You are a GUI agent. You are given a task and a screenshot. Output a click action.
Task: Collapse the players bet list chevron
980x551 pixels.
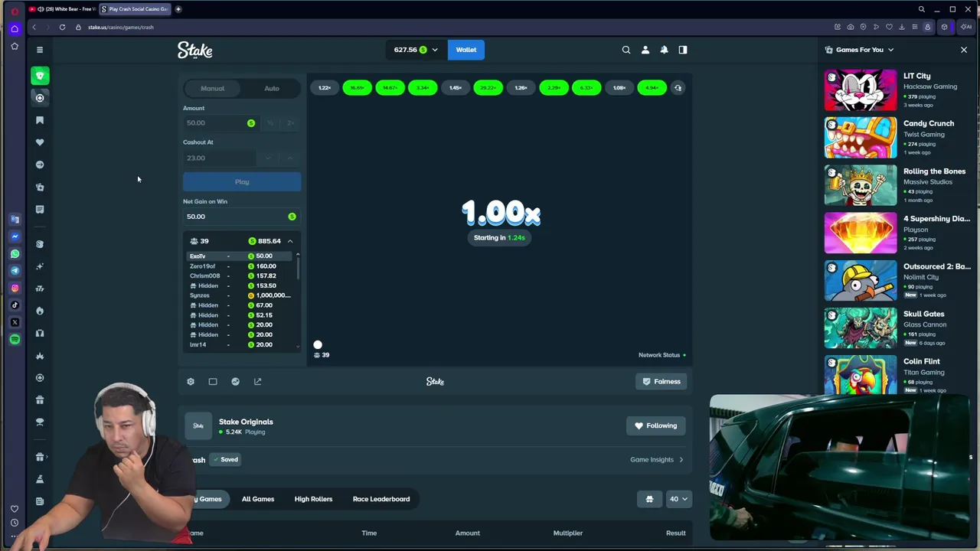pyautogui.click(x=290, y=241)
